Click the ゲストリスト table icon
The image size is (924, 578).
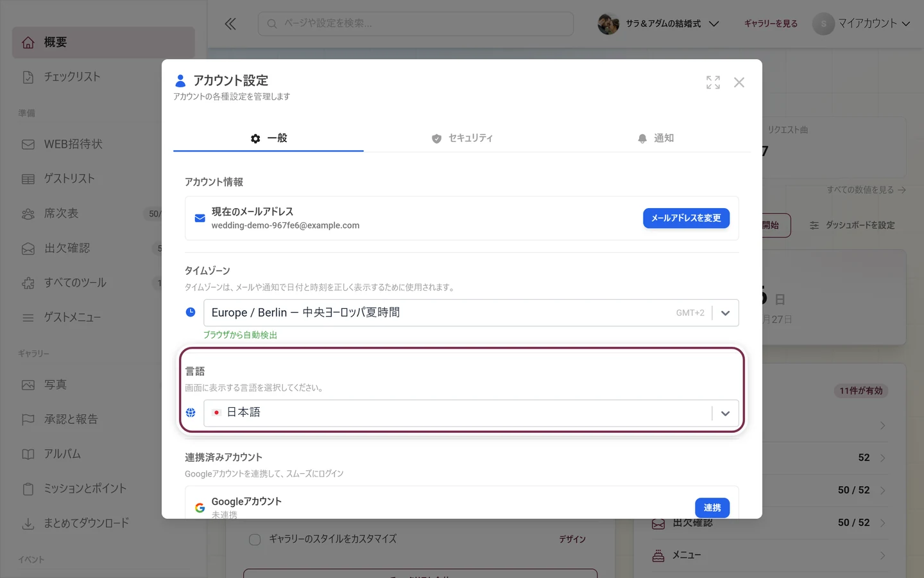[x=28, y=179]
